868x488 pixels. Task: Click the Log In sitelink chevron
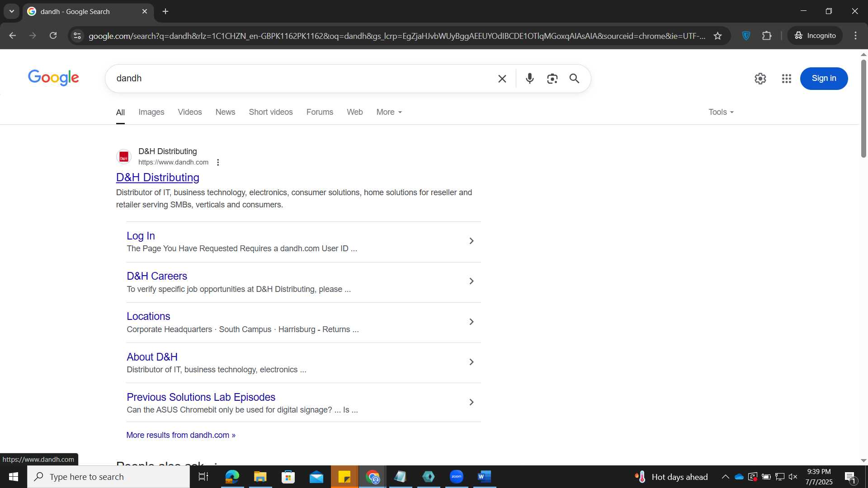pos(471,241)
